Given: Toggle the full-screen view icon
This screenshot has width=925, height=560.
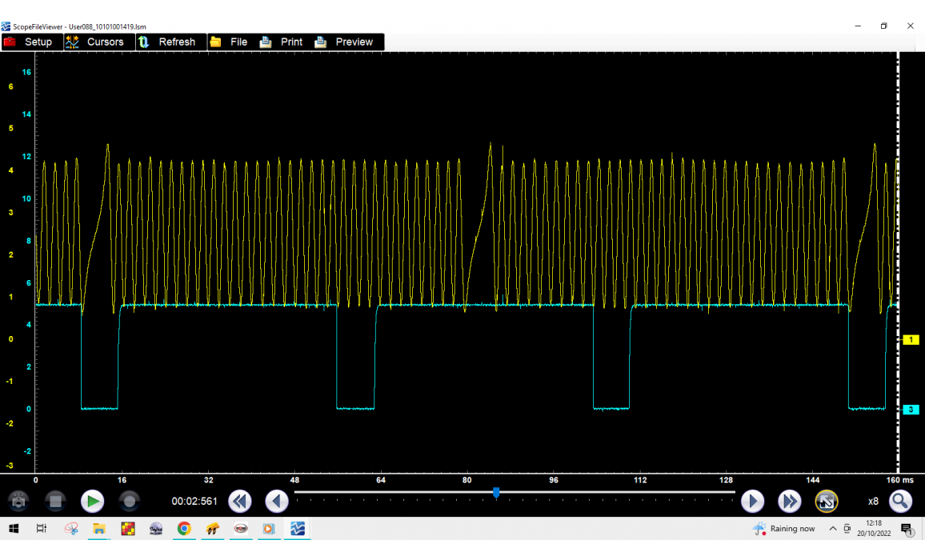Looking at the screenshot, I should click(x=827, y=502).
